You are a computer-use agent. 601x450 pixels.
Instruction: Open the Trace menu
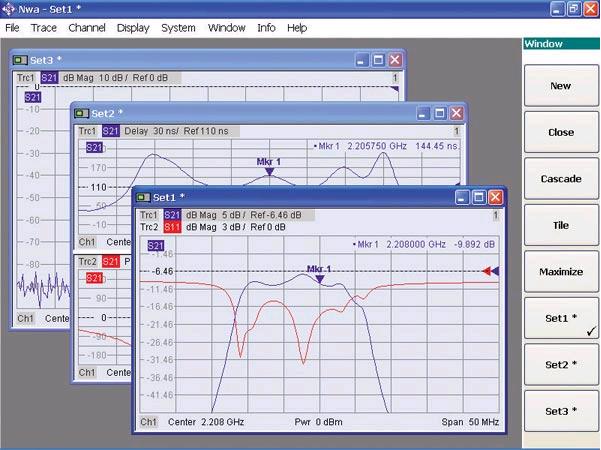tap(43, 28)
